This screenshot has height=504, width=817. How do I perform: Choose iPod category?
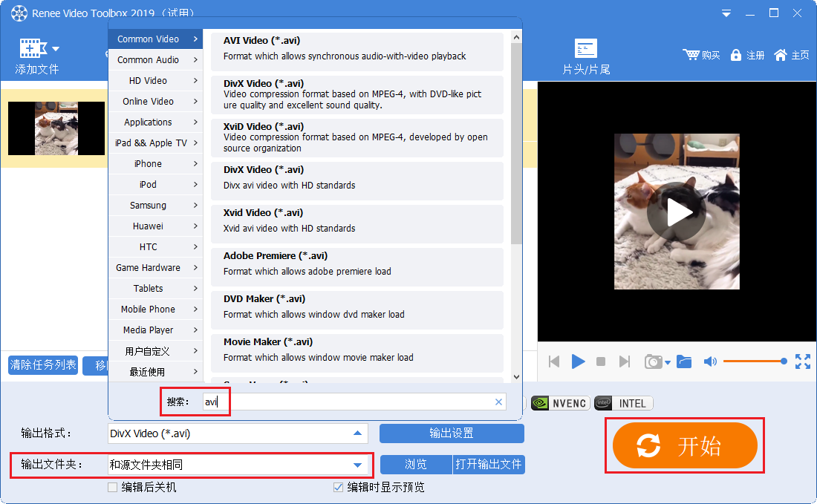(155, 185)
